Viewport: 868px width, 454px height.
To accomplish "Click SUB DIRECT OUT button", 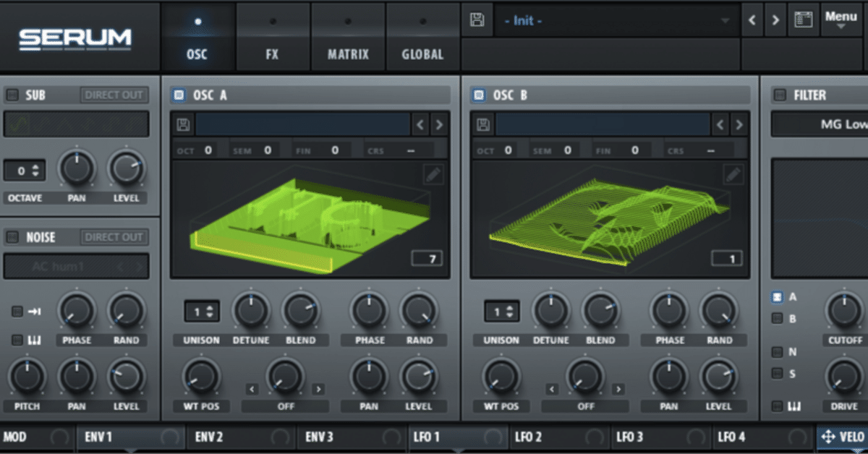I will point(114,95).
